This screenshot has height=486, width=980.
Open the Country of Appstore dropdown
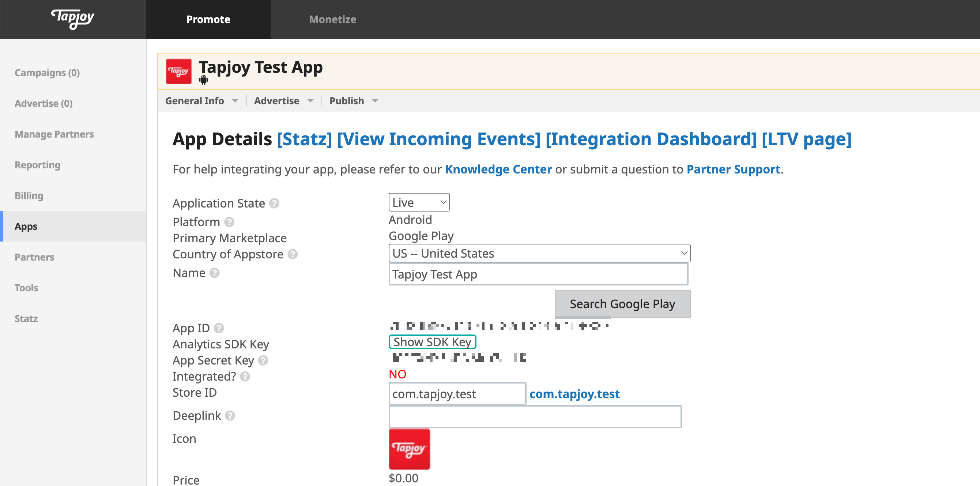pyautogui.click(x=539, y=253)
